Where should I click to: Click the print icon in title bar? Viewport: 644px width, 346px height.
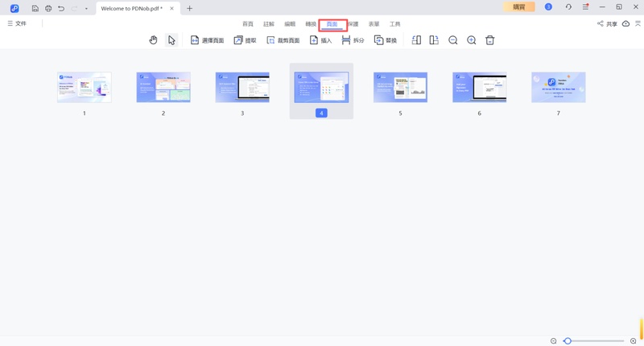(x=47, y=8)
